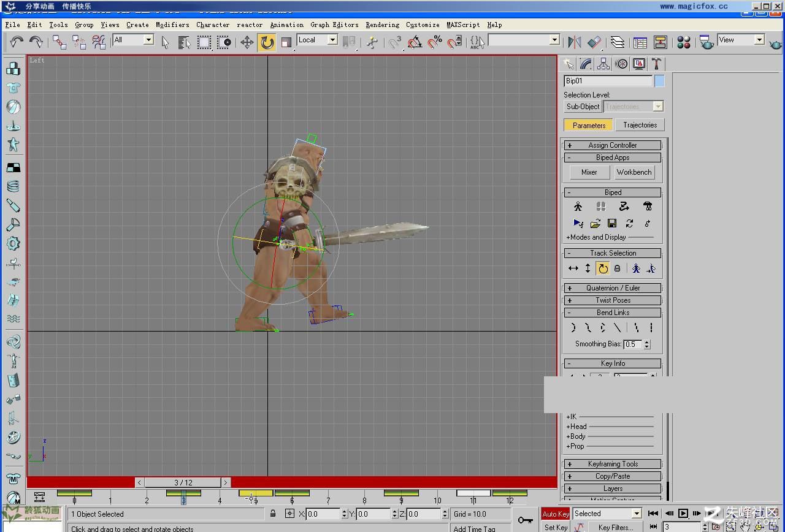The width and height of the screenshot is (785, 532).
Task: Select Body Rotation in Track Selection
Action: [603, 268]
